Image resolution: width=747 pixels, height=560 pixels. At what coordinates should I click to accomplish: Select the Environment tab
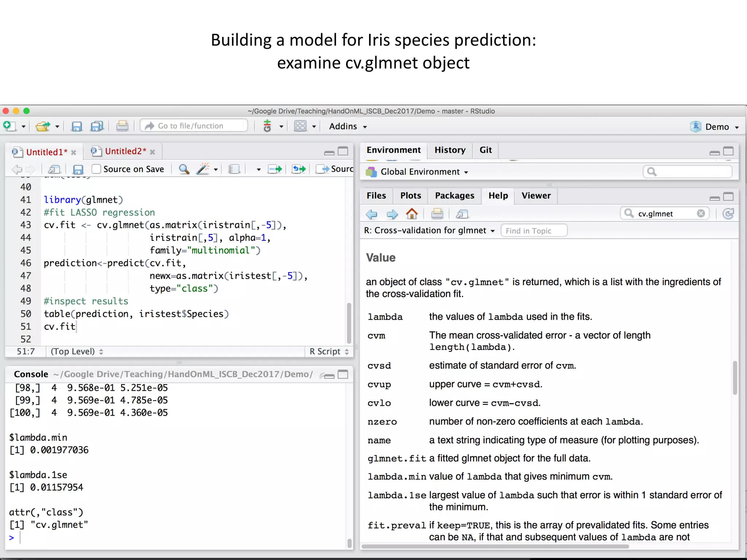click(x=394, y=150)
